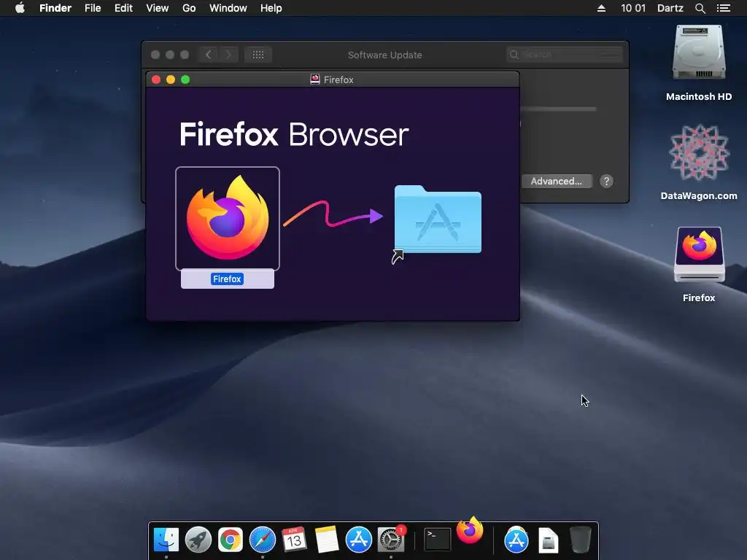Select the Firefox app icon in installer window
747x560 pixels.
[228, 219]
